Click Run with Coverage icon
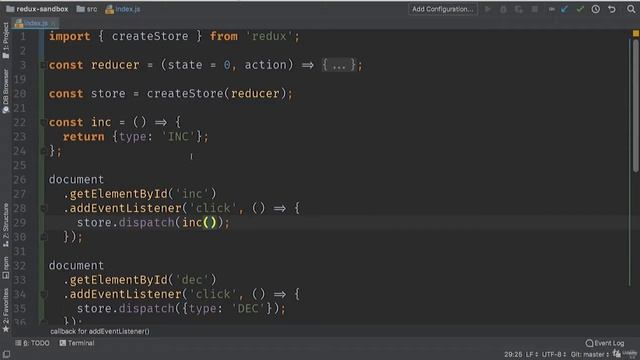The height and width of the screenshot is (360, 640). (x=519, y=9)
